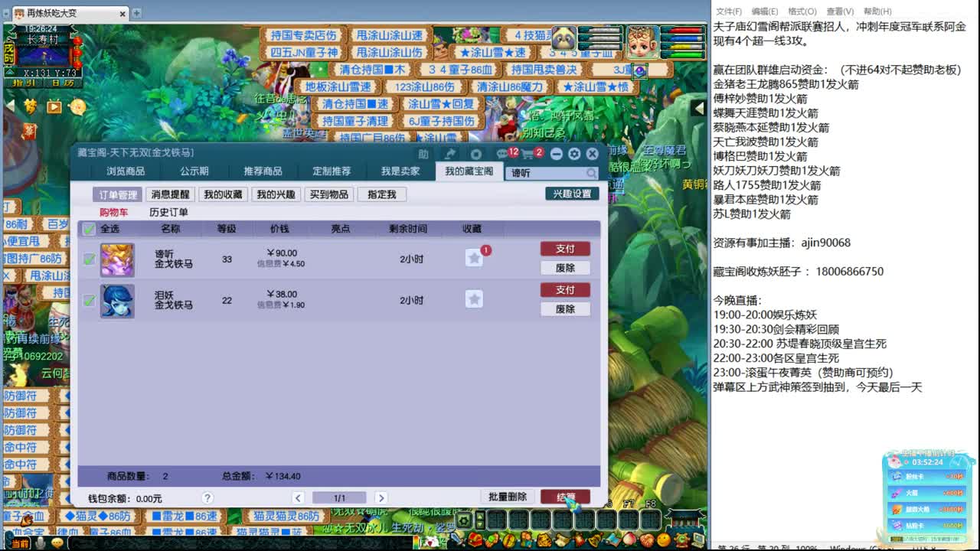Click the gear icon left of hotbar
Screen dimensions: 980x551
click(464, 521)
